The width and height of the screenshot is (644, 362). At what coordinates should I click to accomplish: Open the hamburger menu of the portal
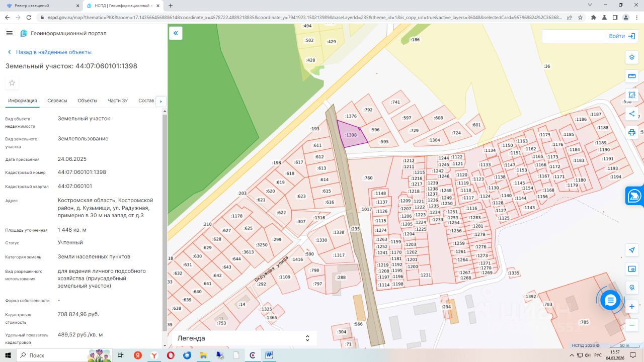(x=9, y=33)
